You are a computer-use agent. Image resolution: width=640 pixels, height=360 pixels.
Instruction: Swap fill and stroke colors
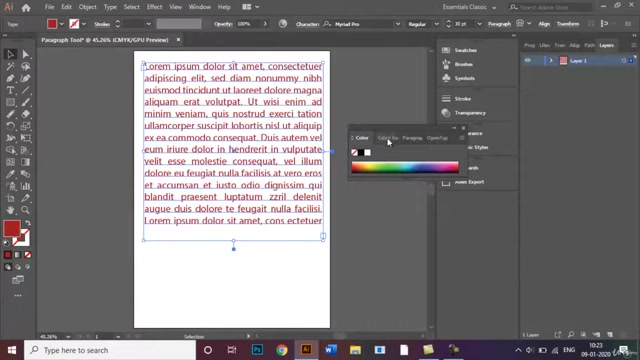[28, 223]
